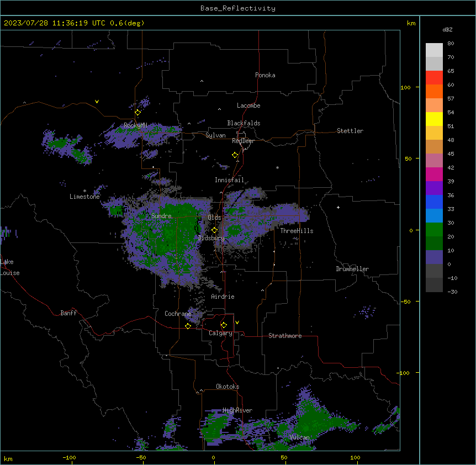Click the Strathmore city label

[285, 336]
